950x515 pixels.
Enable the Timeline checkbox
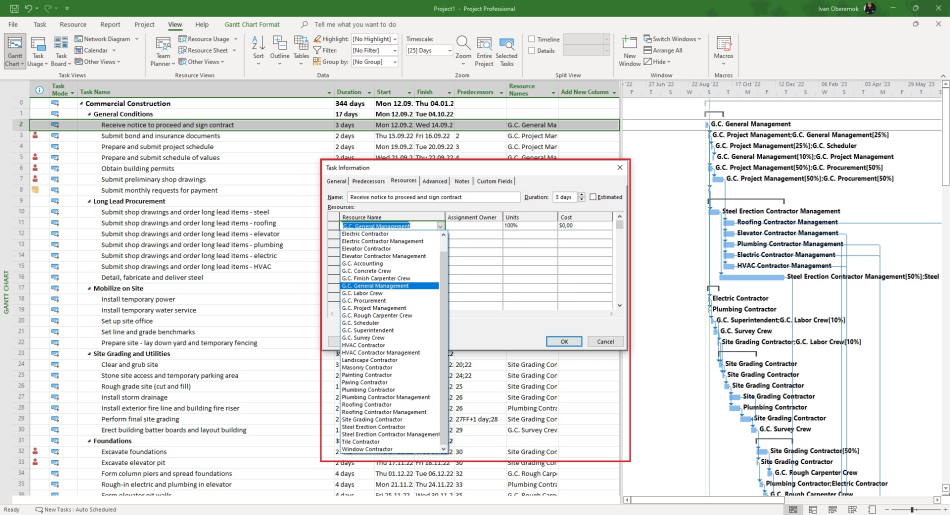(x=531, y=39)
